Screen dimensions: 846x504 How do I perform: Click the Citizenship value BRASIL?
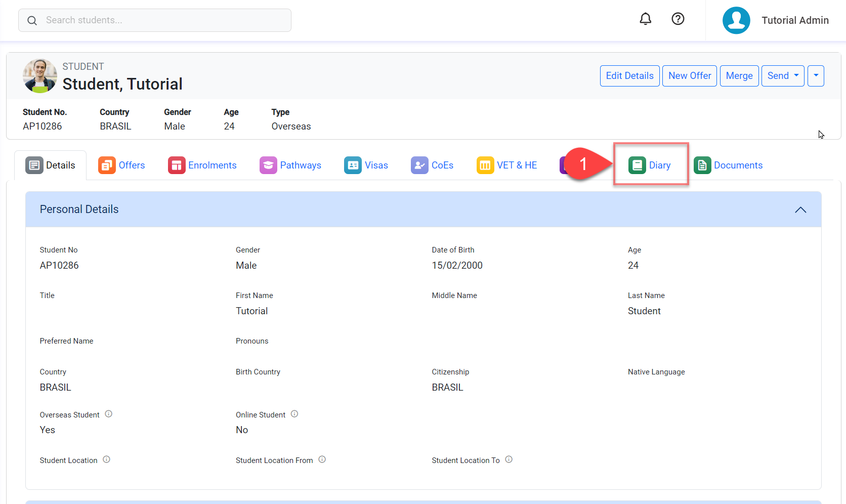[x=448, y=387]
